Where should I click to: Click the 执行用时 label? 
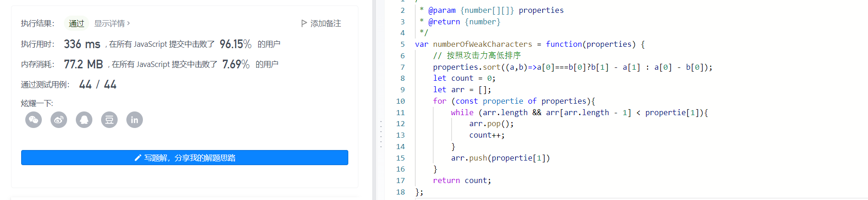pos(38,44)
